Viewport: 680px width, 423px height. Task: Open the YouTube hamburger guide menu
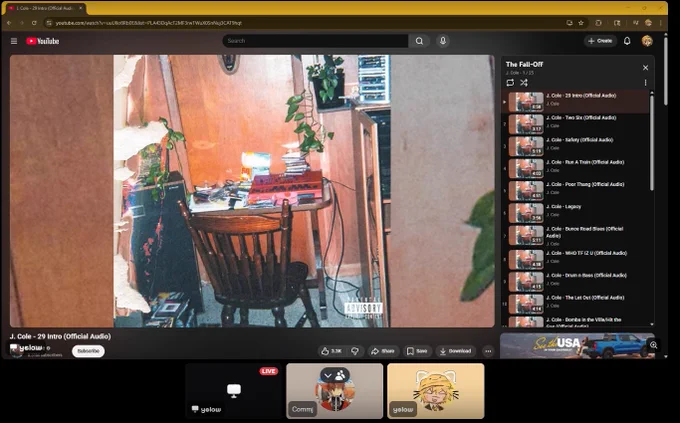[x=14, y=41]
